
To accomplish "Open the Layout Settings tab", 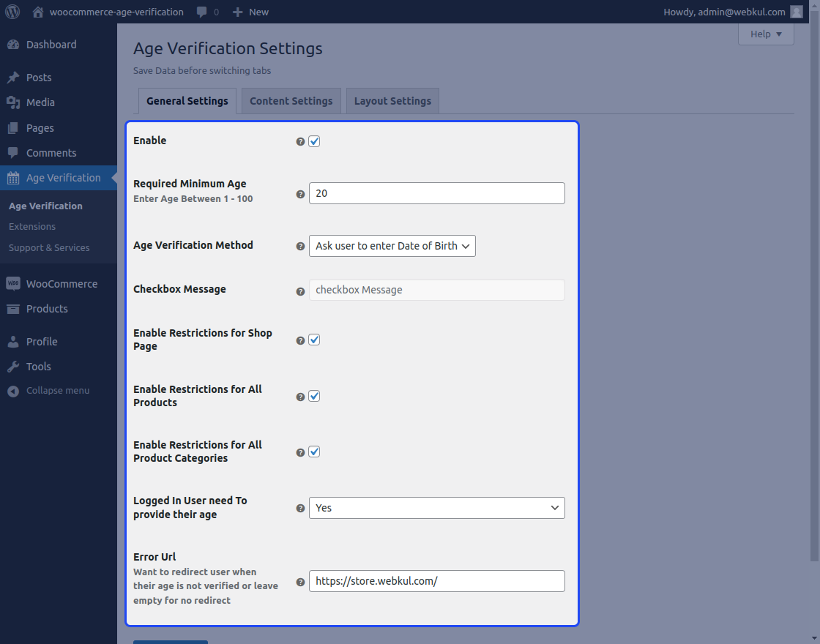I will (392, 100).
